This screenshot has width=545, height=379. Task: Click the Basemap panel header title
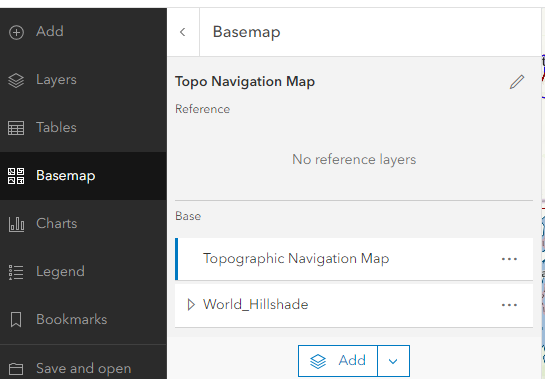(246, 32)
